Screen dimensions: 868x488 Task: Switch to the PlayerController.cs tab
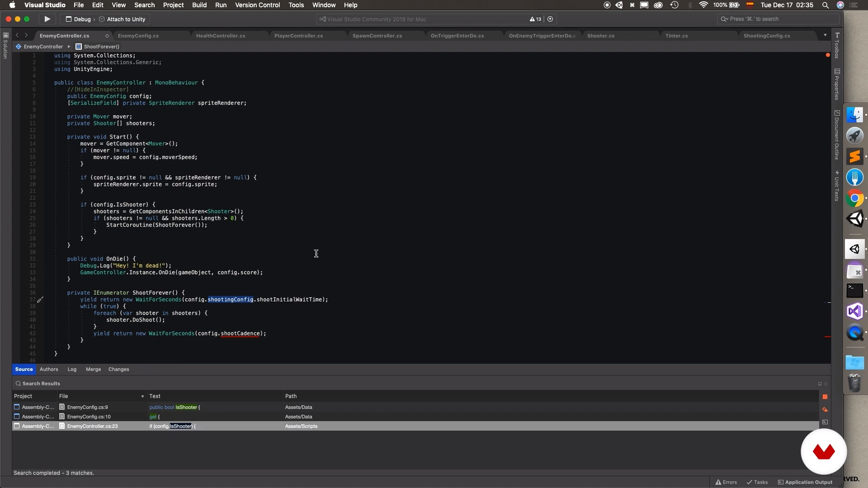point(298,36)
